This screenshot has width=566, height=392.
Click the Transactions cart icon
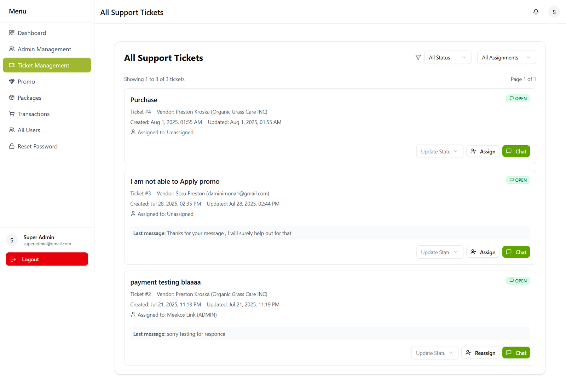12,114
